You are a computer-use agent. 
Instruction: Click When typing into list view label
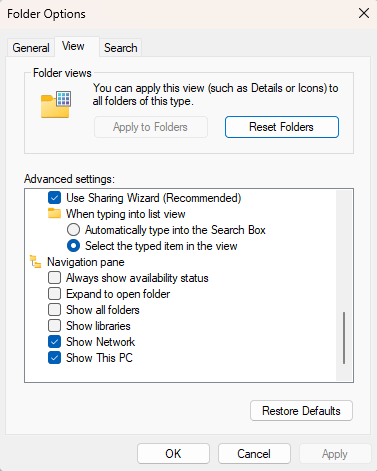[x=126, y=214]
